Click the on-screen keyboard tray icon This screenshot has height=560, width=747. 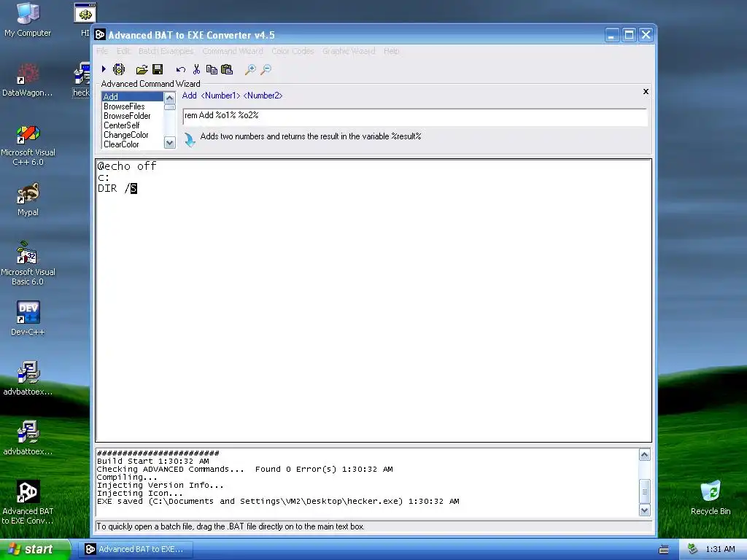(x=664, y=550)
